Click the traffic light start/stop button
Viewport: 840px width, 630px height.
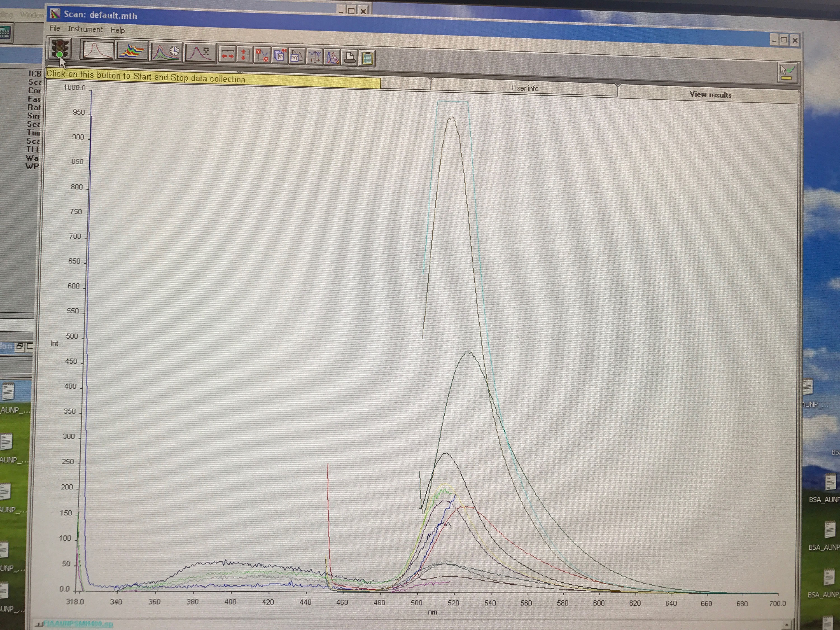[x=60, y=49]
